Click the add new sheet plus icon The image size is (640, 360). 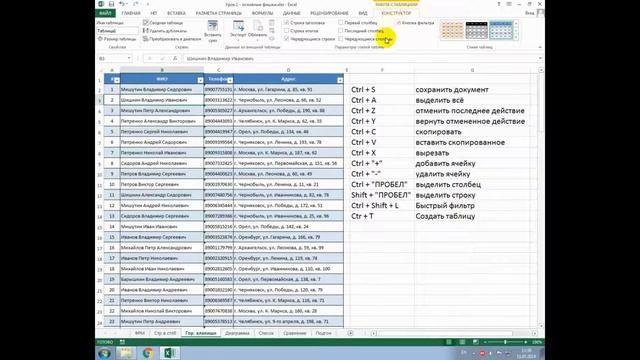pos(350,333)
